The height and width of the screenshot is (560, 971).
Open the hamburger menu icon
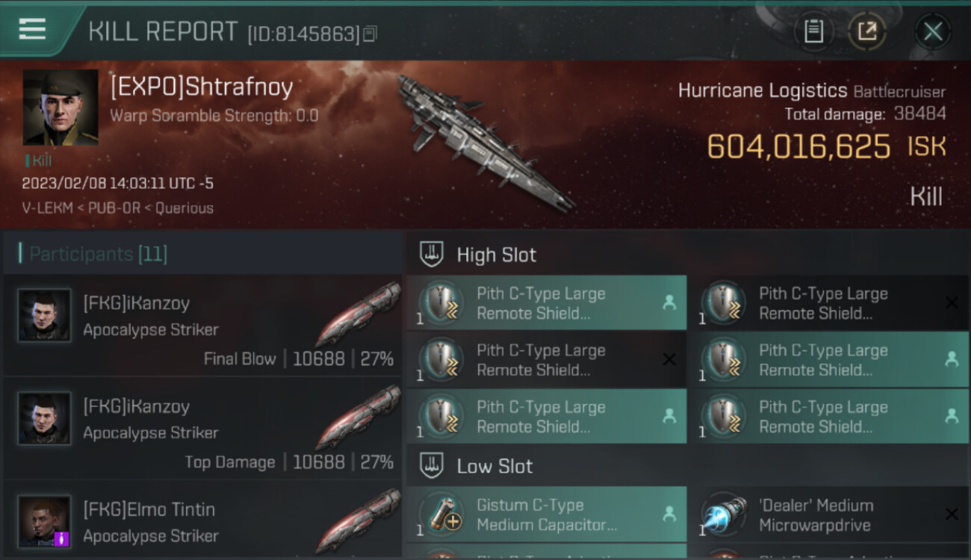(32, 30)
